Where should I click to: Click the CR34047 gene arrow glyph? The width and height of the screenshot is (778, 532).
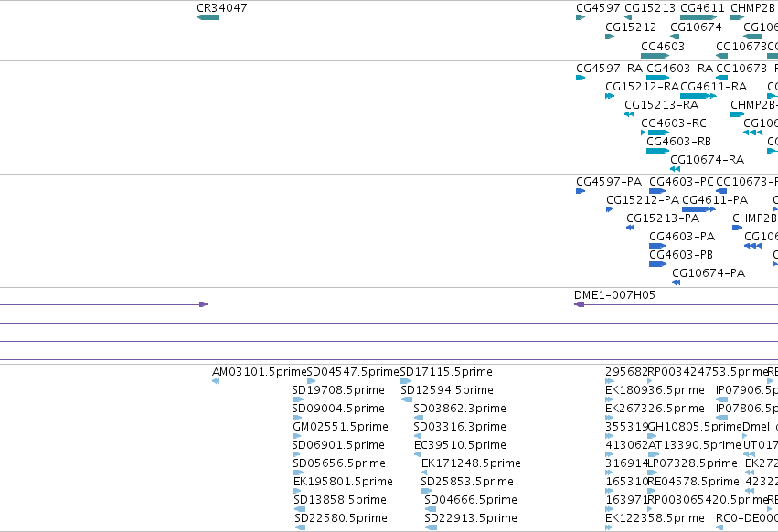pos(208,17)
